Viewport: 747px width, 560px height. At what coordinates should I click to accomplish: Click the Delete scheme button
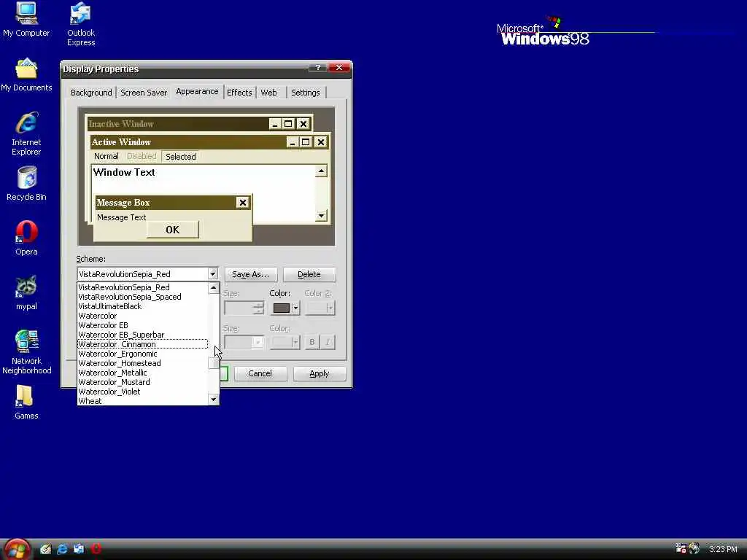(309, 274)
